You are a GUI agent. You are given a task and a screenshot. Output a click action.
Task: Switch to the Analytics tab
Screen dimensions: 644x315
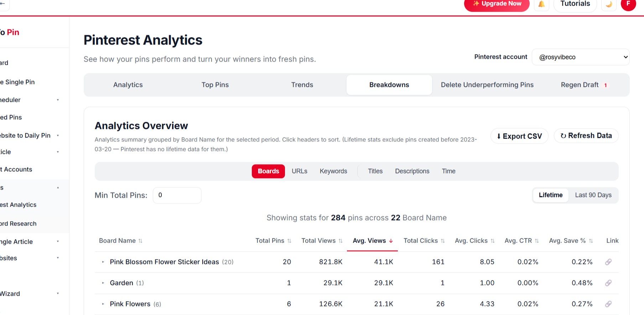[x=128, y=85]
